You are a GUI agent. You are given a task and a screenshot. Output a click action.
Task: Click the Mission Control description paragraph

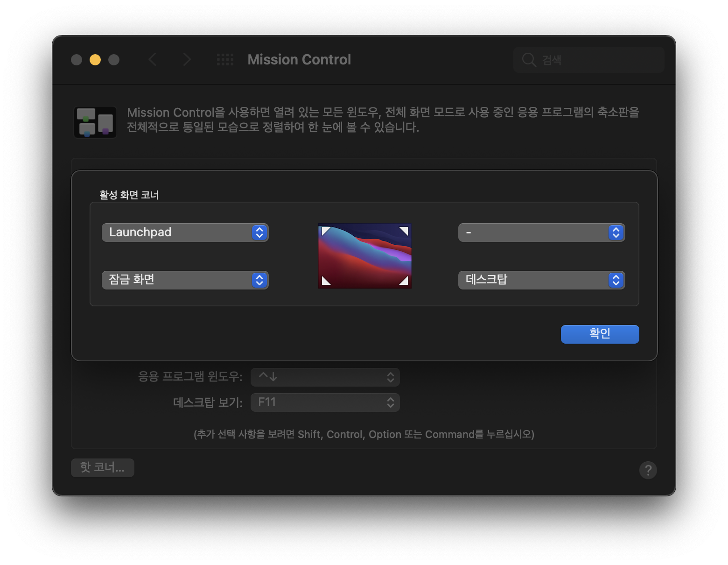(x=383, y=120)
